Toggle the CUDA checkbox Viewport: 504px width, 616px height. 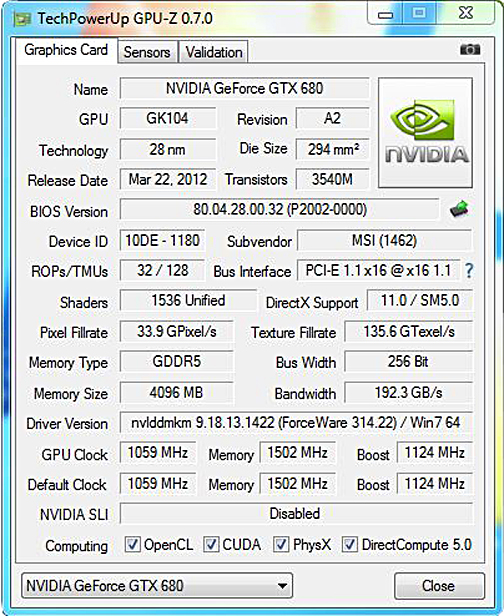pos(211,544)
